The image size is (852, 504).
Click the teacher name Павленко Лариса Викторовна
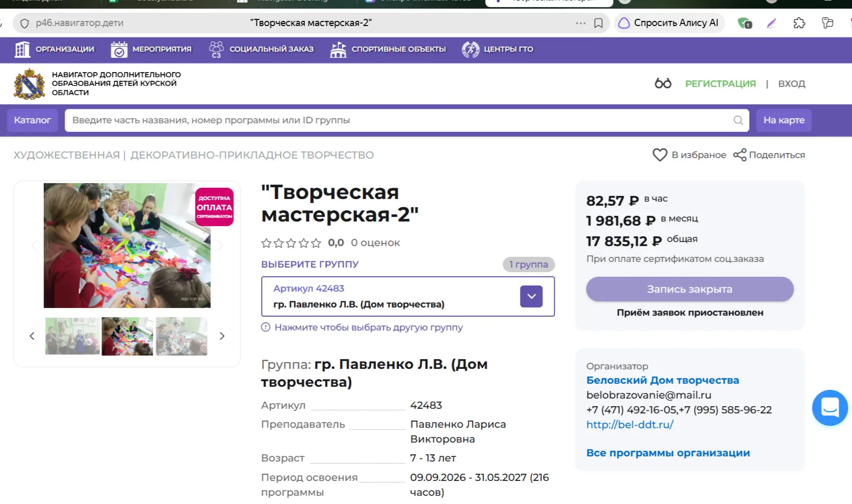click(458, 431)
